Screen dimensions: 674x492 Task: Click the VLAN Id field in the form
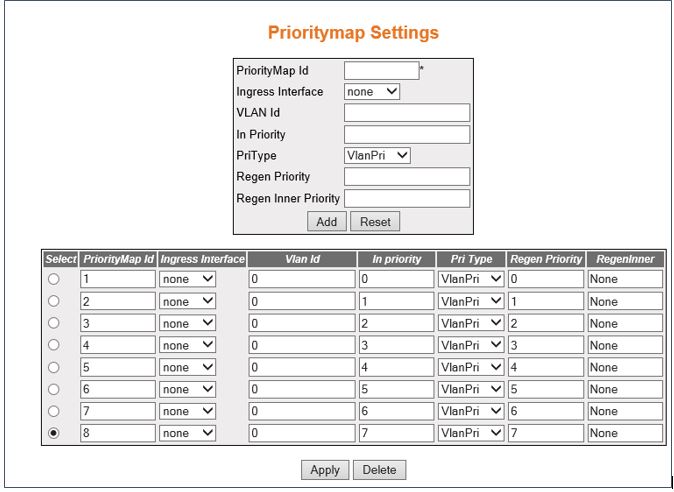tap(406, 113)
